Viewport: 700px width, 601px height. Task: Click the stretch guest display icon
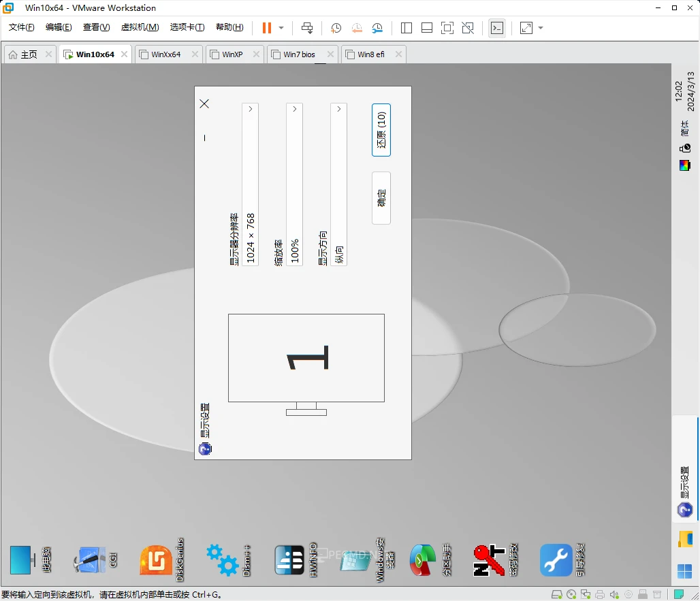526,28
